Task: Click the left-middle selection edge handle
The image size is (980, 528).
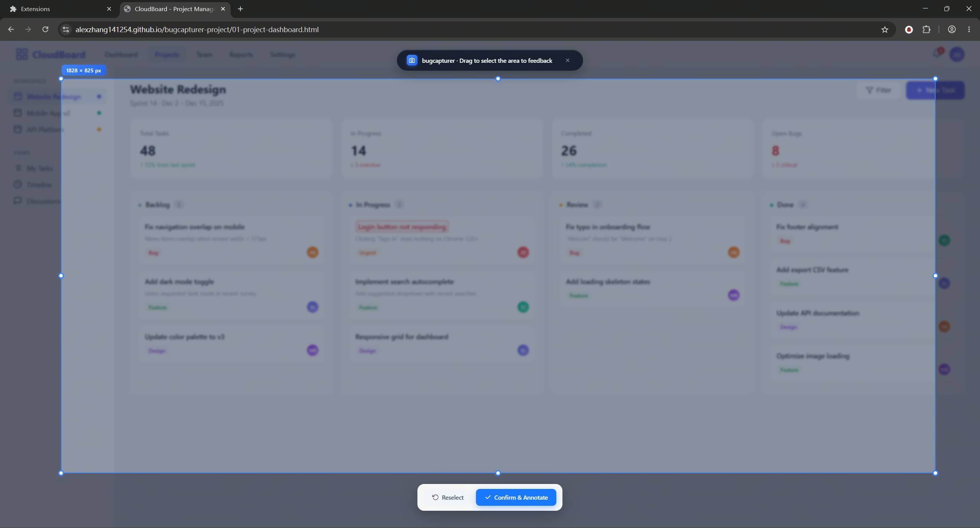Action: (61, 276)
